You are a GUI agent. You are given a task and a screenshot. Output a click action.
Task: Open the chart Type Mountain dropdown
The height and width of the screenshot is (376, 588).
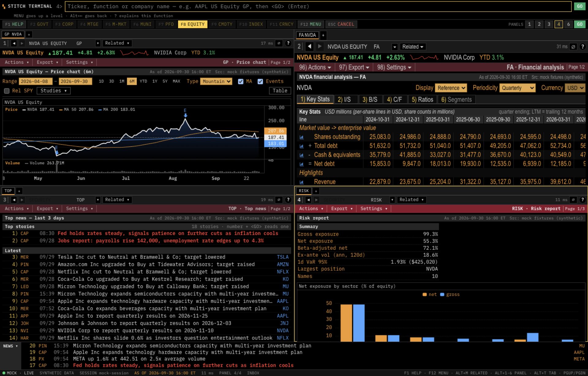(216, 82)
